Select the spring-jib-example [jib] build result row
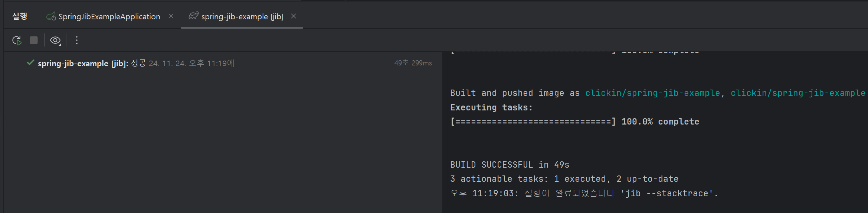Screen dimensions: 868x213 pyautogui.click(x=229, y=63)
